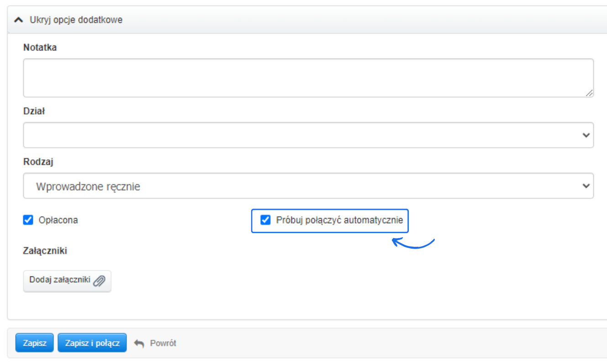Collapse the Ukryj opcje dodatkowe section header

click(x=76, y=20)
